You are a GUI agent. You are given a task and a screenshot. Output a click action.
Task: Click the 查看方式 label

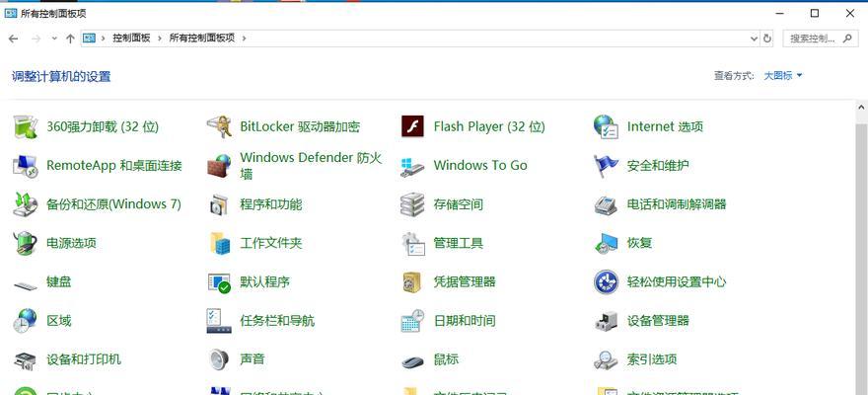point(734,76)
